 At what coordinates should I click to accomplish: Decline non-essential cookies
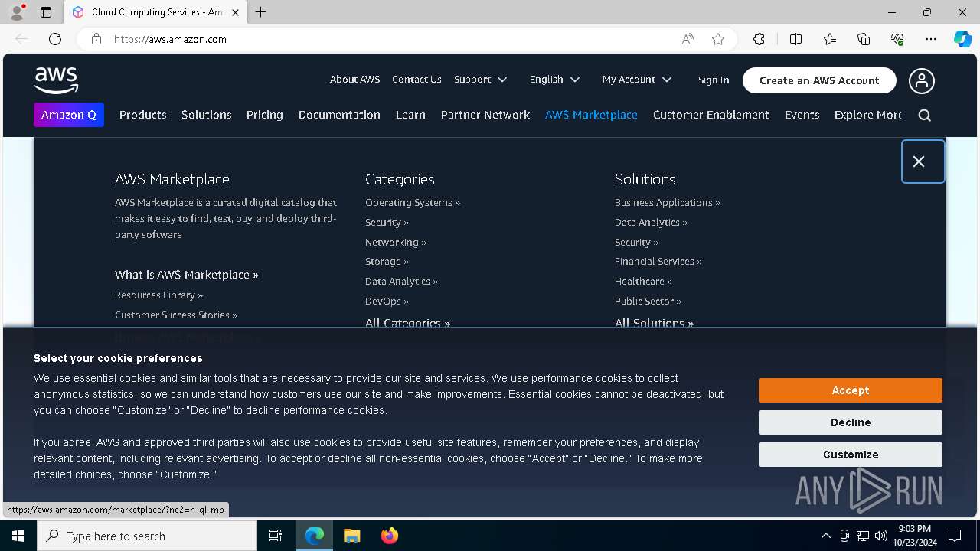851,422
